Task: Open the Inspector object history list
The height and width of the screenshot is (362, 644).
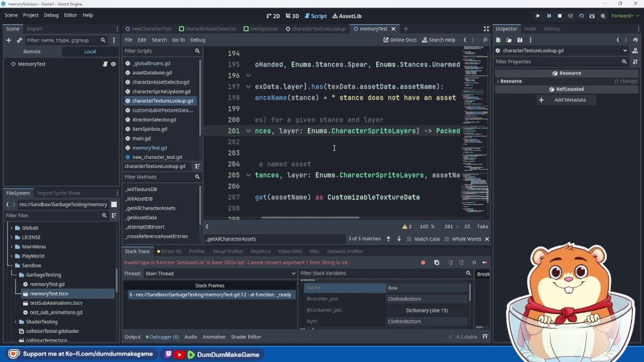Action: 635,40
